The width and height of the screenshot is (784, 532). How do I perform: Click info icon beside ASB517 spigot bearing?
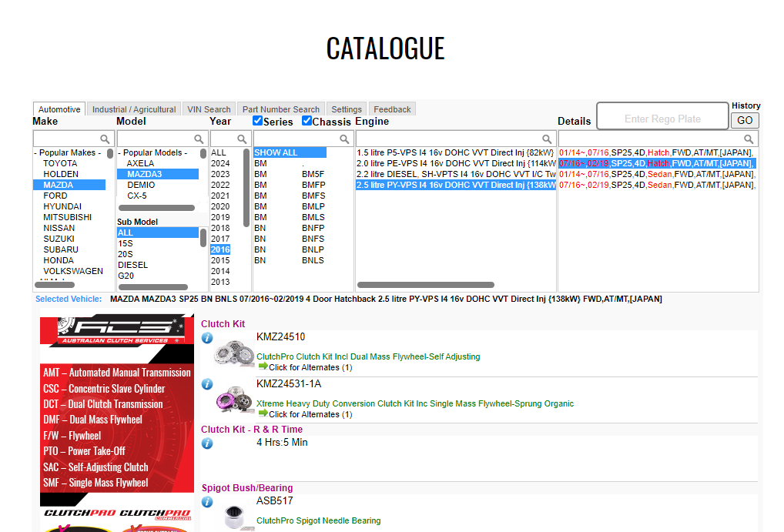pyautogui.click(x=207, y=502)
